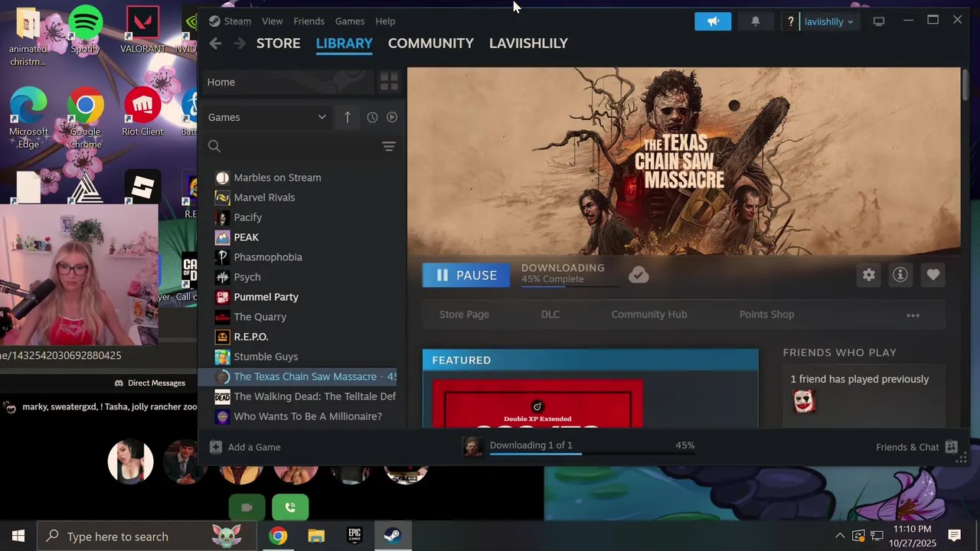Select Who Wants To Be A Millionaire?
980x551 pixels.
[x=298, y=416]
